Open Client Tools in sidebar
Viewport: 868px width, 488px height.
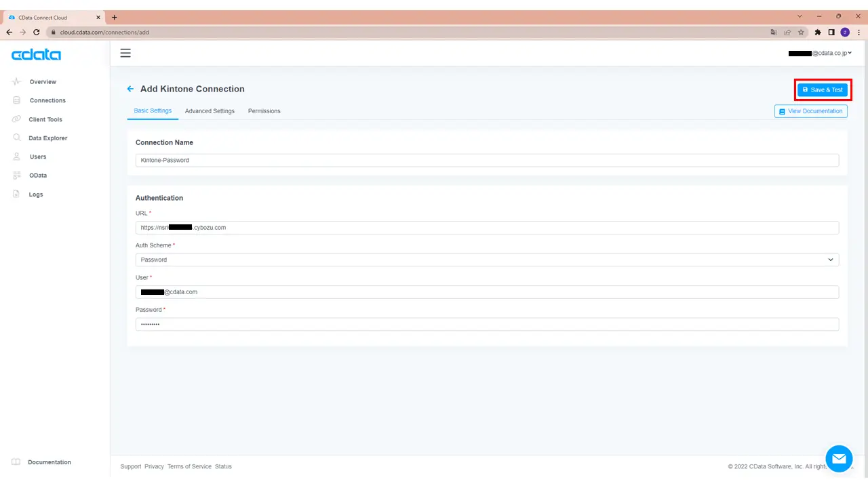45,119
